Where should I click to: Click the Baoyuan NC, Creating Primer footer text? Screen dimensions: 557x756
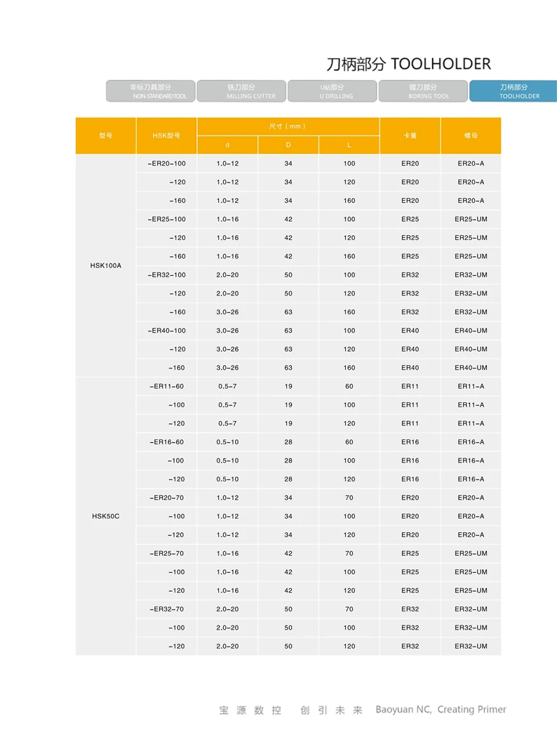(441, 710)
